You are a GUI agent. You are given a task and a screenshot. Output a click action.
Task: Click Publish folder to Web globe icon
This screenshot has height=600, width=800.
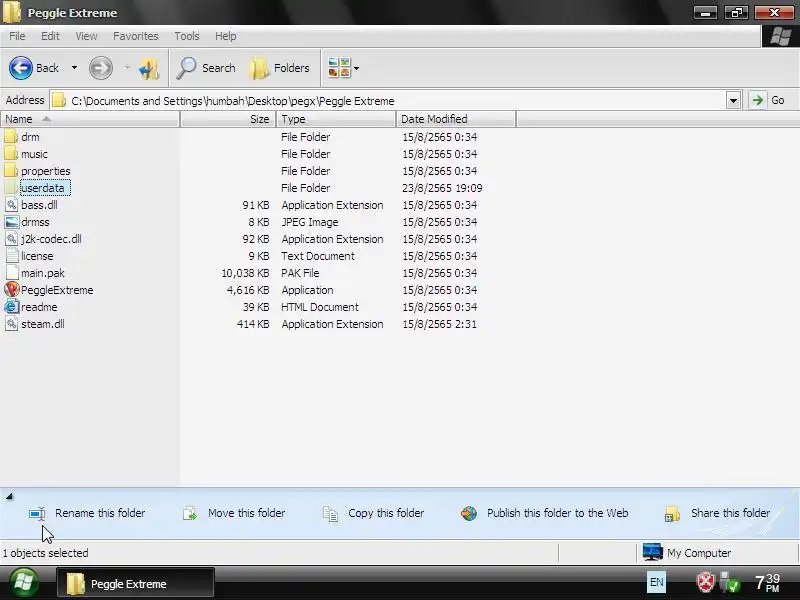tap(469, 513)
